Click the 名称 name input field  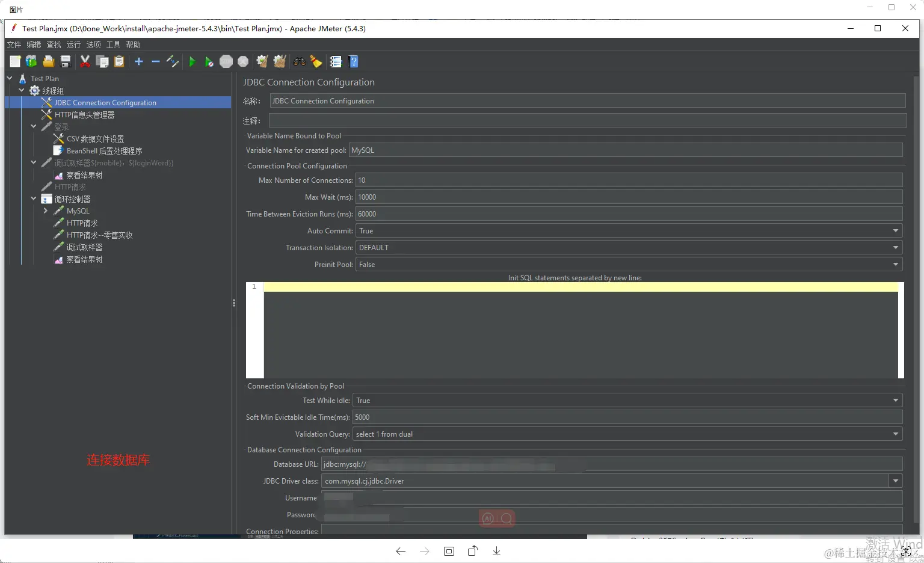[587, 101]
